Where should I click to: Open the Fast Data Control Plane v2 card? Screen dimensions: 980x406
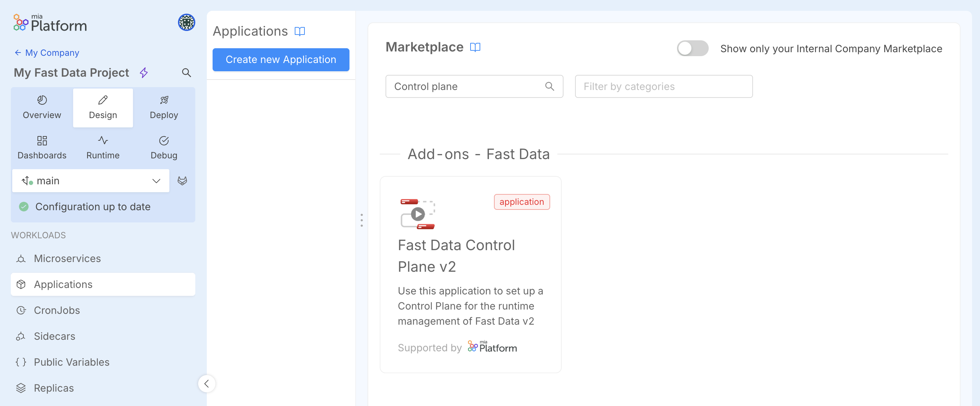coord(471,274)
